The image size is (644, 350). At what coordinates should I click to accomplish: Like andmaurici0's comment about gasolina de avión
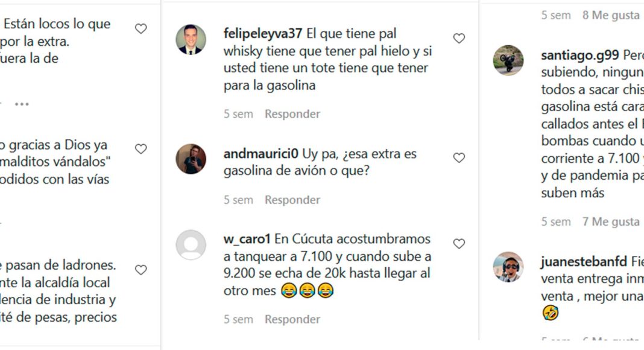(459, 157)
